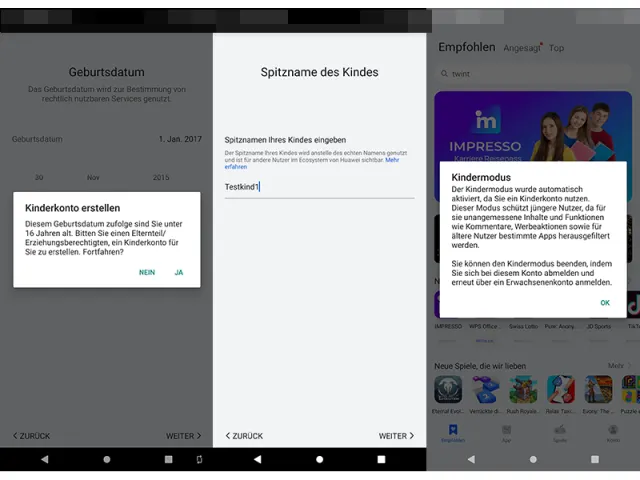
Task: Switch to the Angesagt tab
Action: pyautogui.click(x=522, y=48)
